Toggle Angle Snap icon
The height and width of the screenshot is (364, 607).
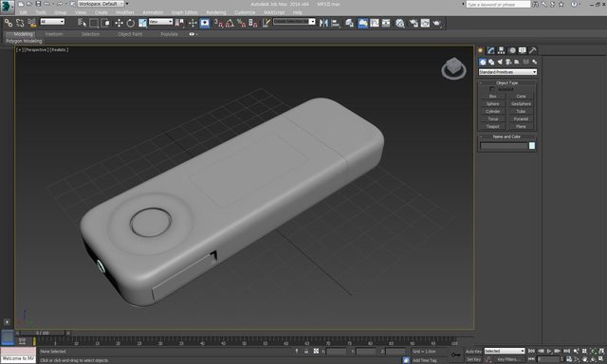[x=230, y=23]
